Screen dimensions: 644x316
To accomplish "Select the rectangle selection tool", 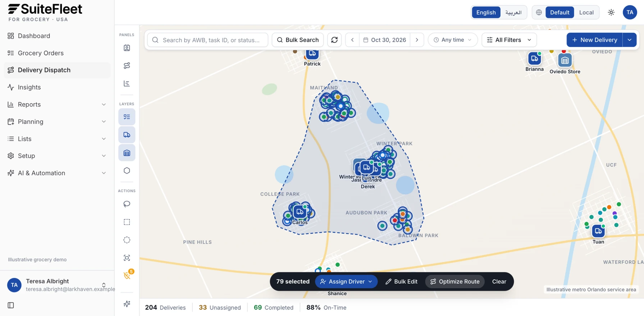I will [127, 222].
